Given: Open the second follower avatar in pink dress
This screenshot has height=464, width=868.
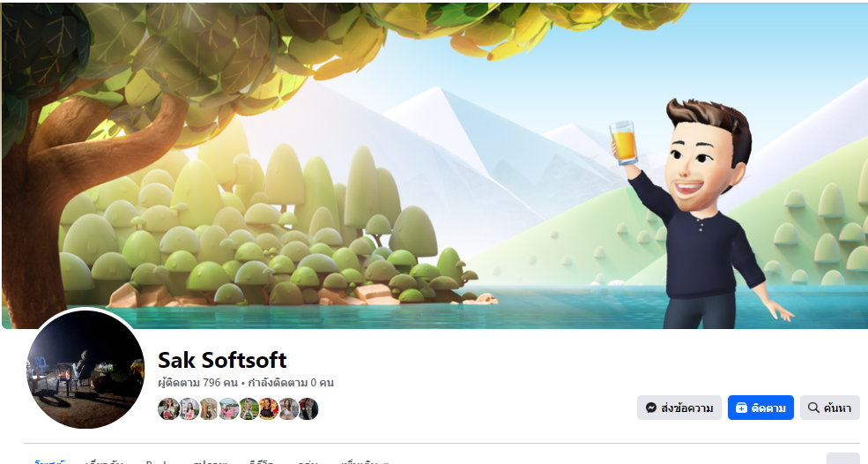Looking at the screenshot, I should tap(189, 409).
